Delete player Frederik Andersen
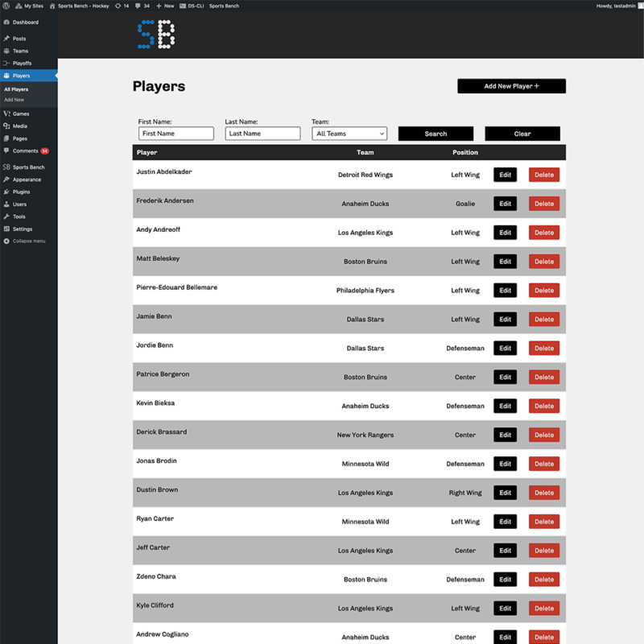Screen dimensions: 644x644 coord(544,204)
